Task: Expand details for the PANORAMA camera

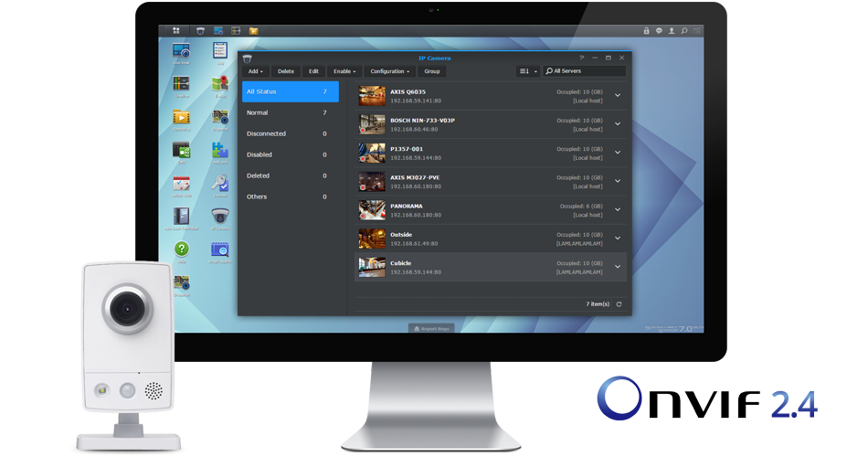Action: tap(618, 209)
